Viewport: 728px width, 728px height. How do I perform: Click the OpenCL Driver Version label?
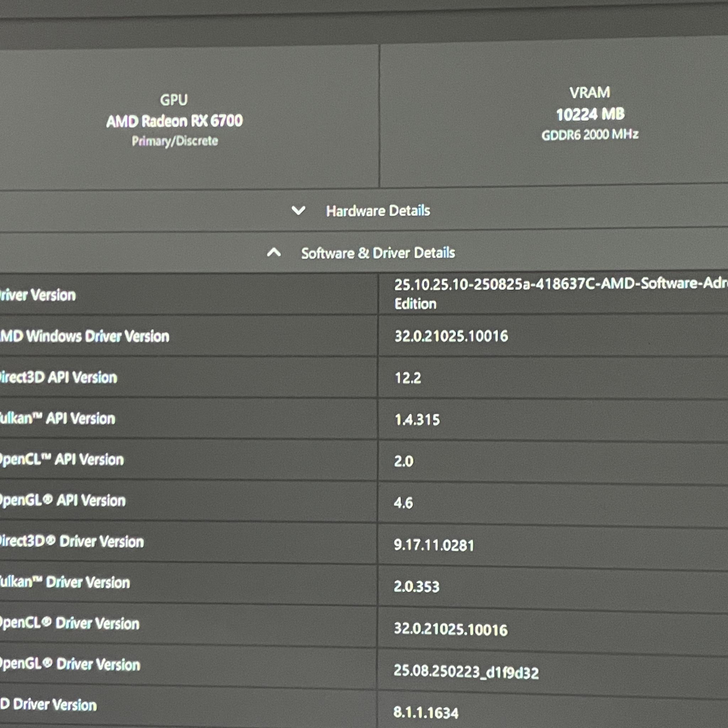pos(70,623)
